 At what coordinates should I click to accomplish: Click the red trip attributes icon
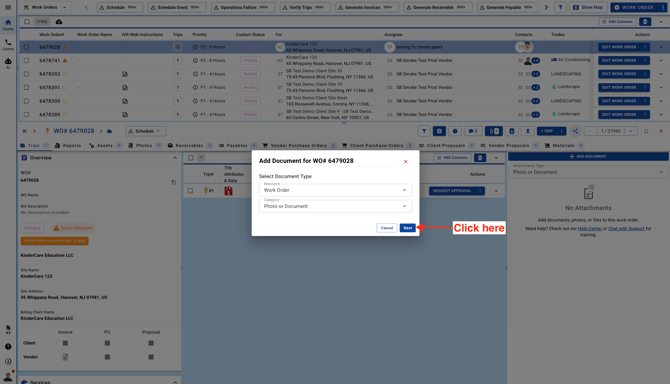[x=229, y=191]
